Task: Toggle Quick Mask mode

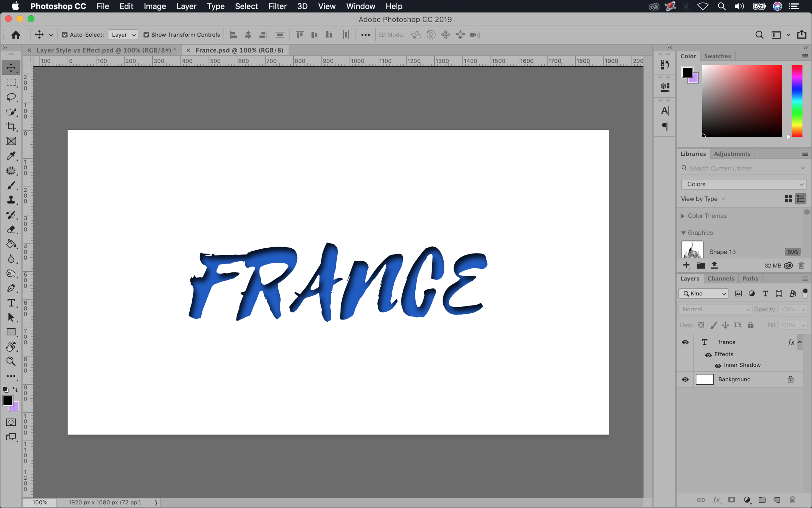Action: tap(11, 422)
